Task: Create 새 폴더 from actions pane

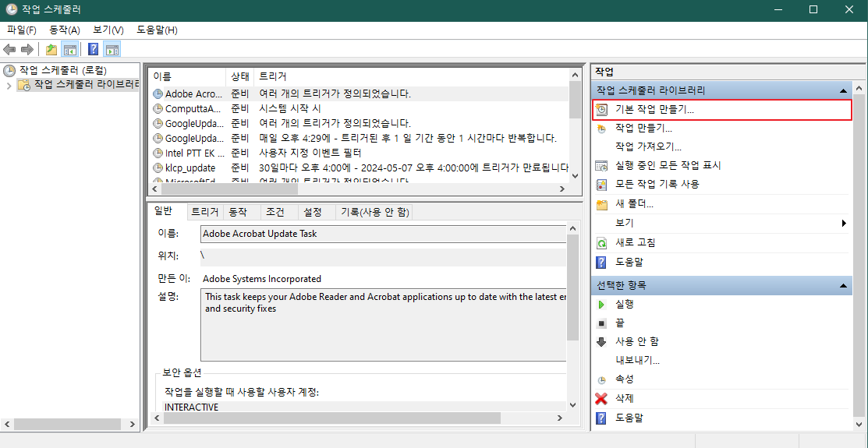Action: pos(634,204)
